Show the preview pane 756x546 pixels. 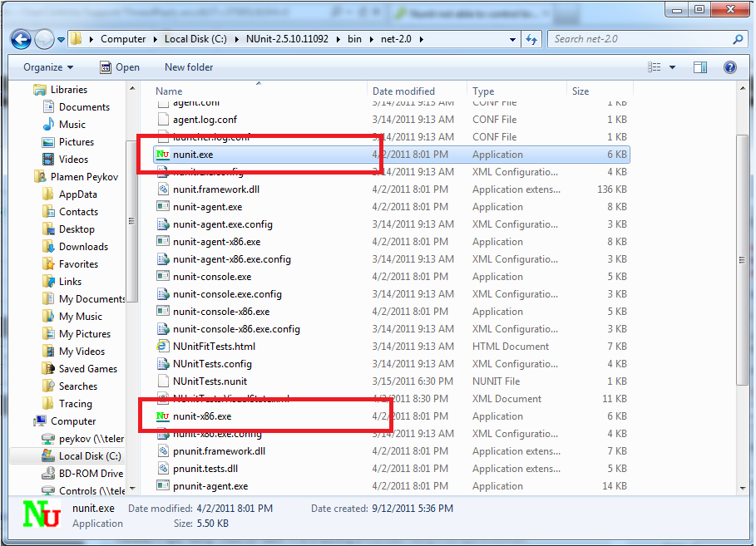click(x=700, y=67)
